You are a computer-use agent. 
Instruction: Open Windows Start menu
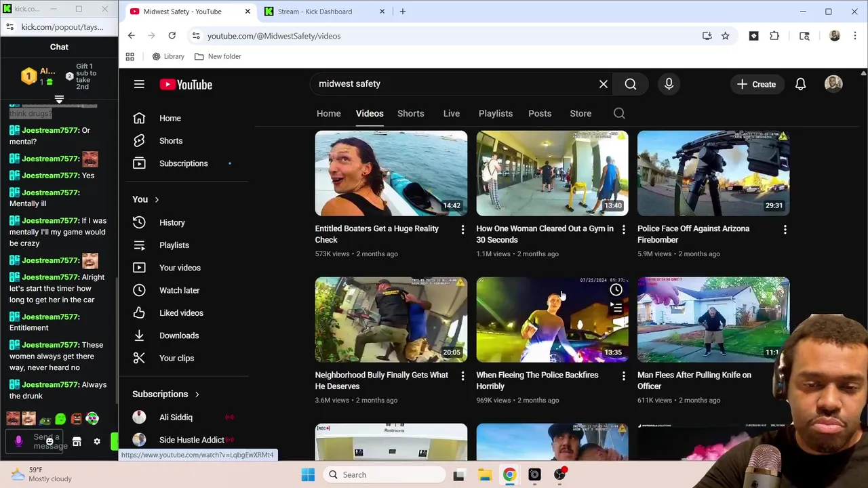pos(308,474)
